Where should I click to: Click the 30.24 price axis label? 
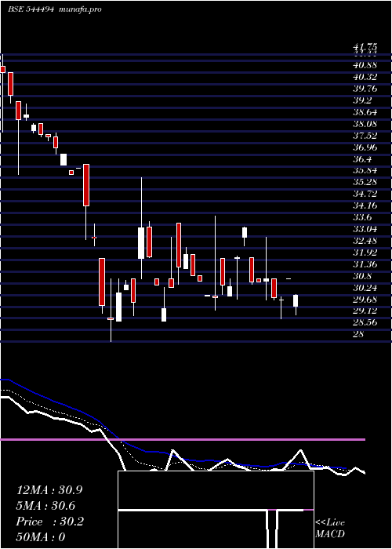coord(365,288)
